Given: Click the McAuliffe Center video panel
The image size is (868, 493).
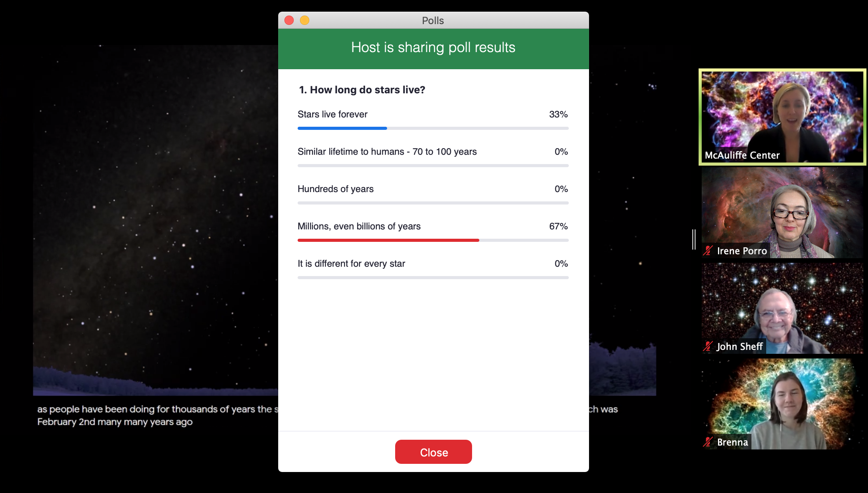Looking at the screenshot, I should pyautogui.click(x=782, y=117).
